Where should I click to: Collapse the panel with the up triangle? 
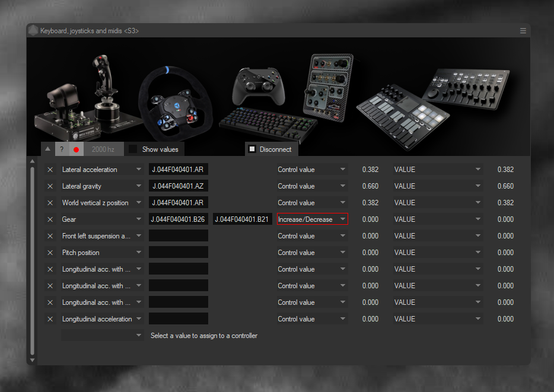48,149
